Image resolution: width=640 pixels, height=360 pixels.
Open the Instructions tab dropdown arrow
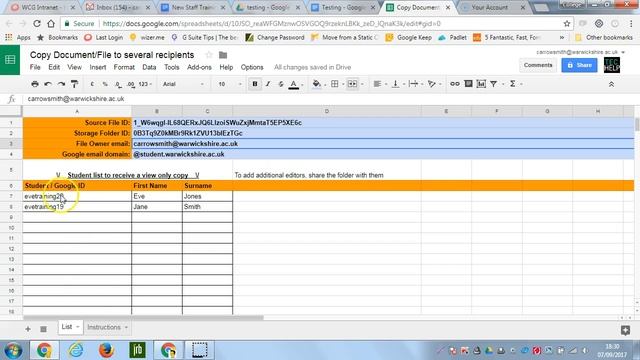(126, 327)
